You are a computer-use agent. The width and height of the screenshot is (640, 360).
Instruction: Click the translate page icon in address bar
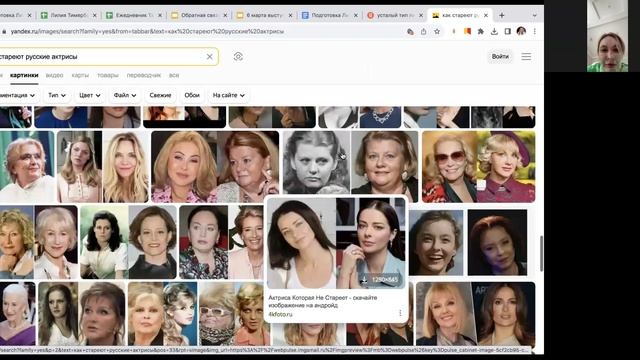(410, 31)
